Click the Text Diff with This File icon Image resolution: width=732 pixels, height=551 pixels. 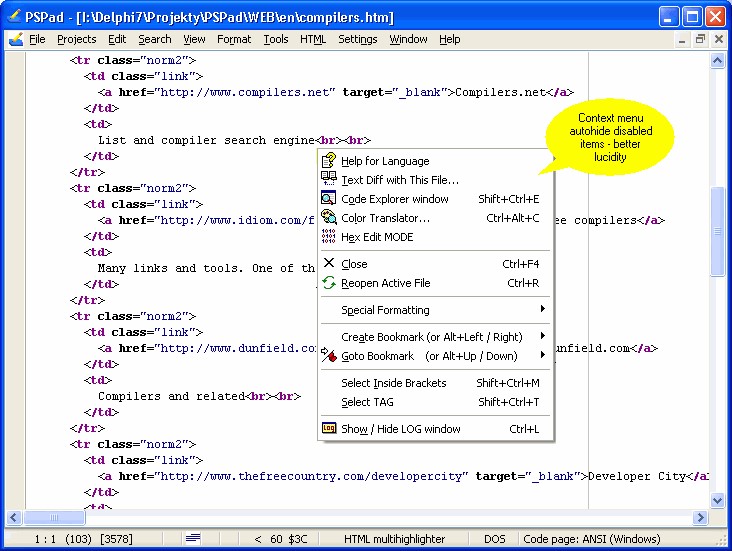[329, 180]
